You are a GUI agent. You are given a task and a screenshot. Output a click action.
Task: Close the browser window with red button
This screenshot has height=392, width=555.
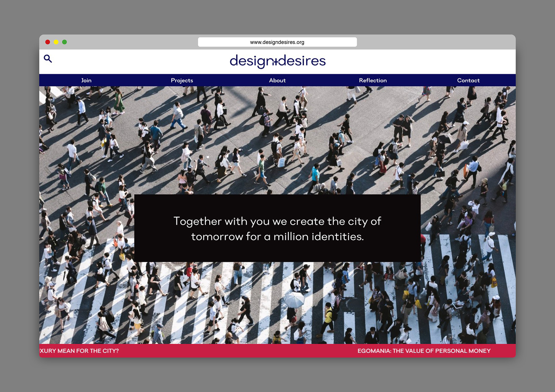tap(48, 42)
